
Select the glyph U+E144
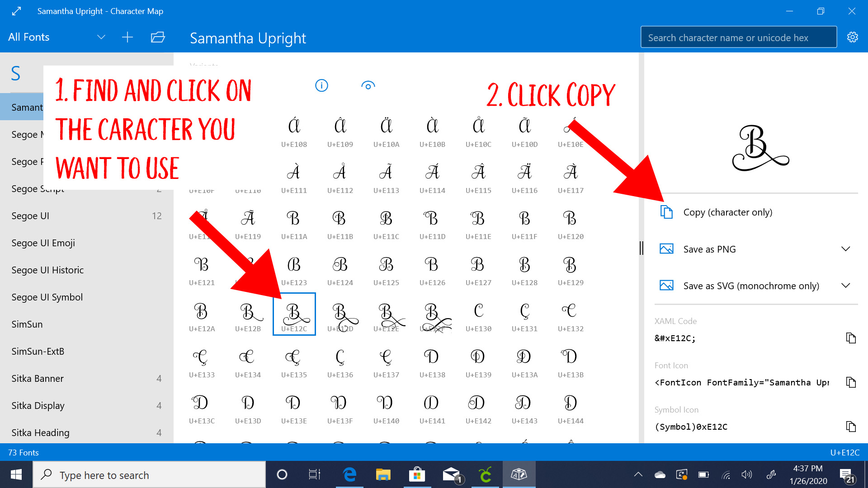(571, 406)
